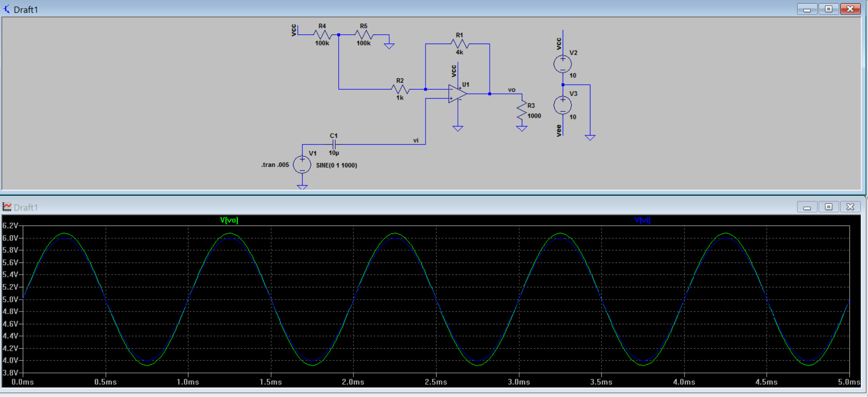Click the waveform window Draft1 title icon
The image size is (868, 397).
(x=7, y=207)
